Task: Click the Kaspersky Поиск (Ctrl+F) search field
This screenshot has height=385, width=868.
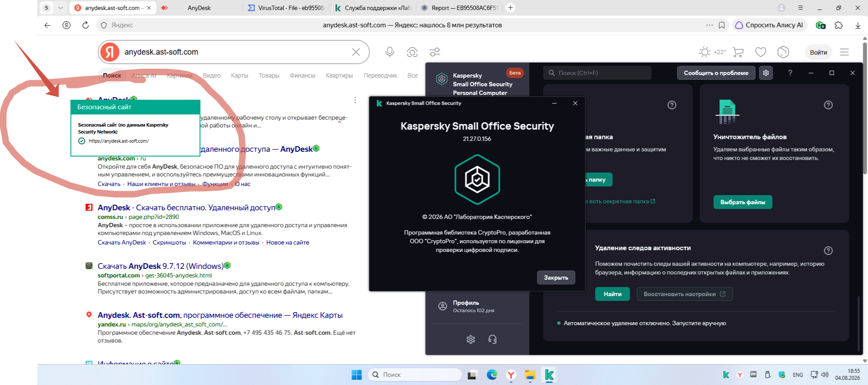Action: click(x=597, y=73)
